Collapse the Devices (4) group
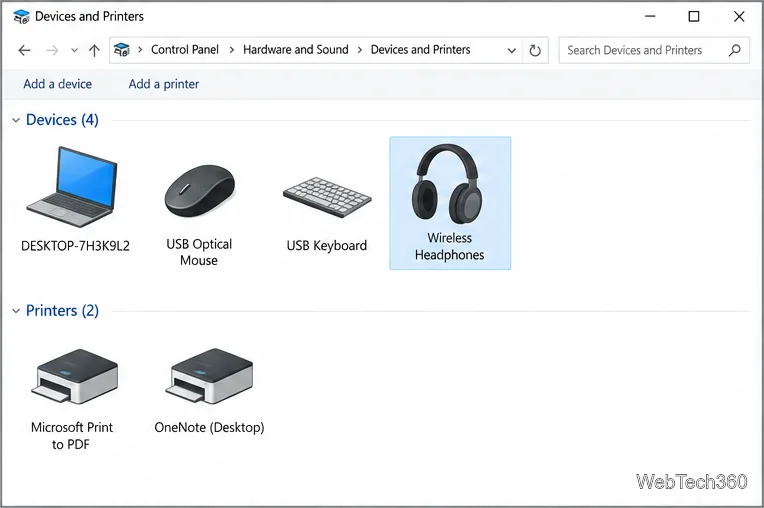This screenshot has height=508, width=764. click(x=16, y=120)
